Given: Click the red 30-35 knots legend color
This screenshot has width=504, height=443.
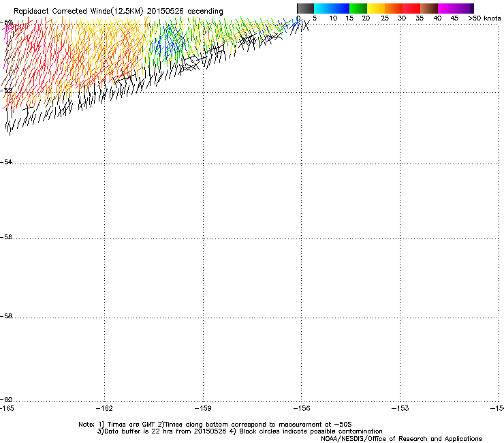Looking at the screenshot, I should click(411, 8).
